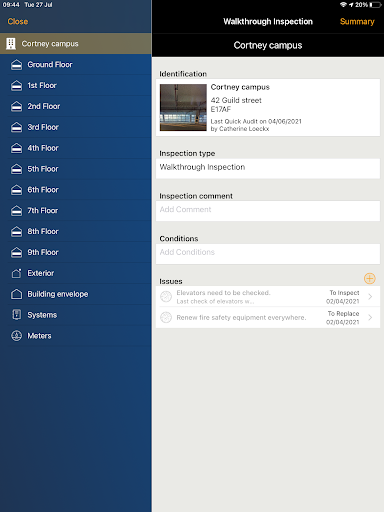Screen dimensions: 384x512
Task: Tap 'Last Quick Audit on 04/06/2021' text
Action: click(x=256, y=121)
